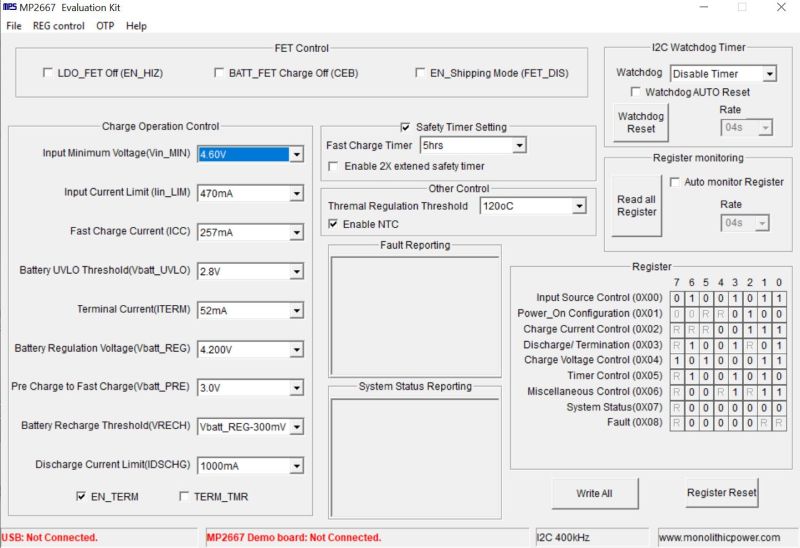
Task: Expand Discharge Current Limit 1000mA dropdown
Action: click(296, 465)
